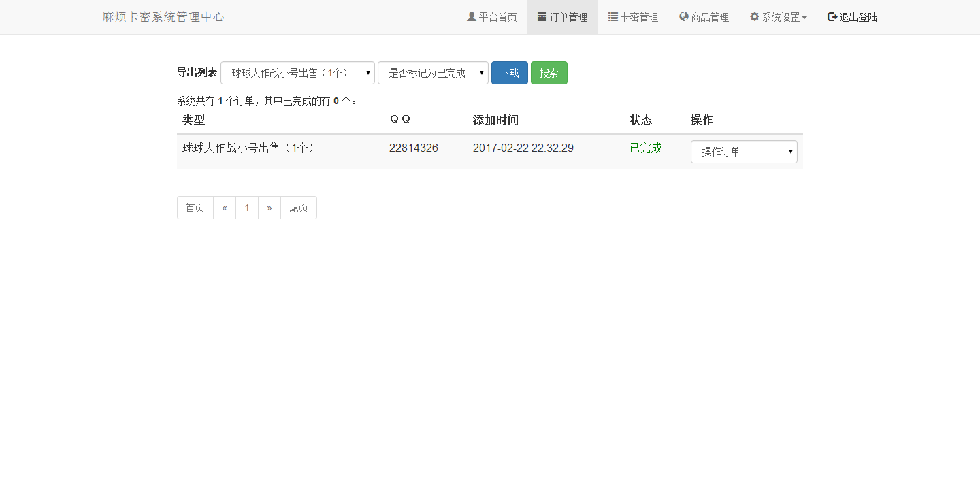Click the row text 球球大作战小号出售（1个）

[249, 148]
